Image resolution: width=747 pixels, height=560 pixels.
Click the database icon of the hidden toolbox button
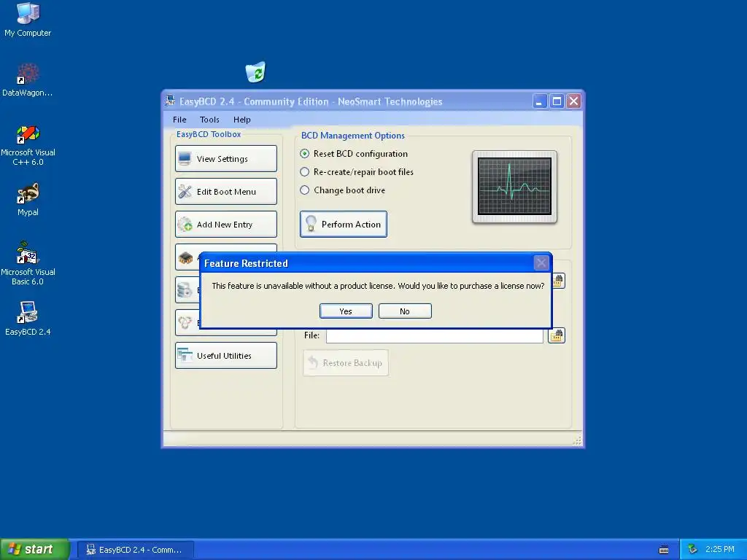pos(185,289)
